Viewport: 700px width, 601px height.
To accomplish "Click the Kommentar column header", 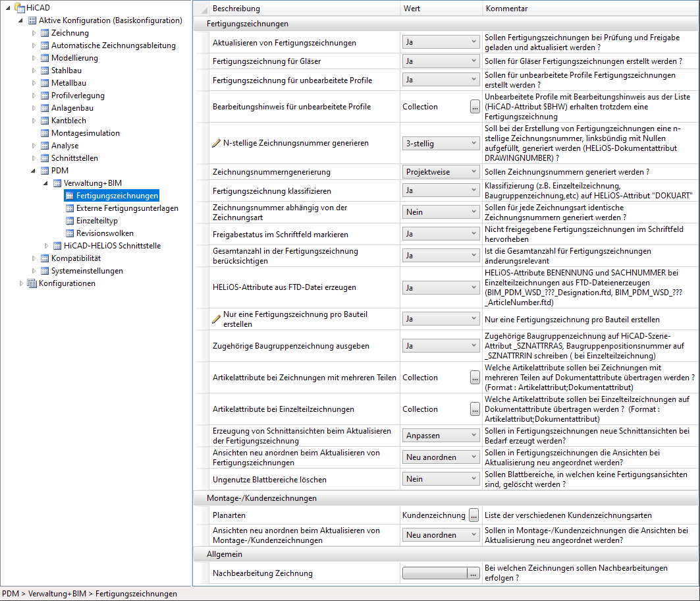I will 590,8.
